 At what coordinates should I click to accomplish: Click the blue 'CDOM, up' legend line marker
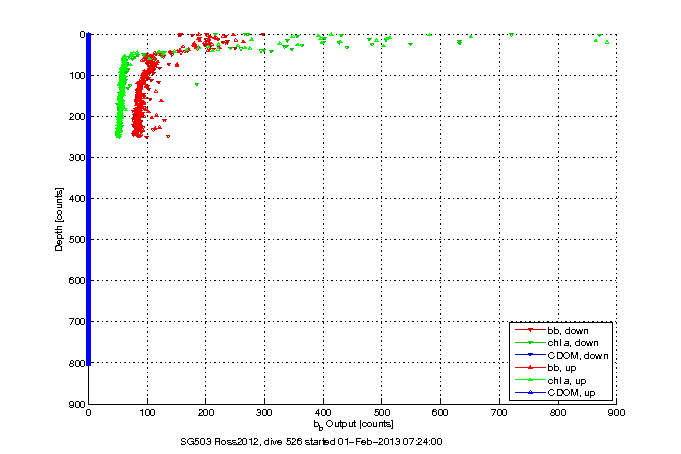[x=530, y=393]
